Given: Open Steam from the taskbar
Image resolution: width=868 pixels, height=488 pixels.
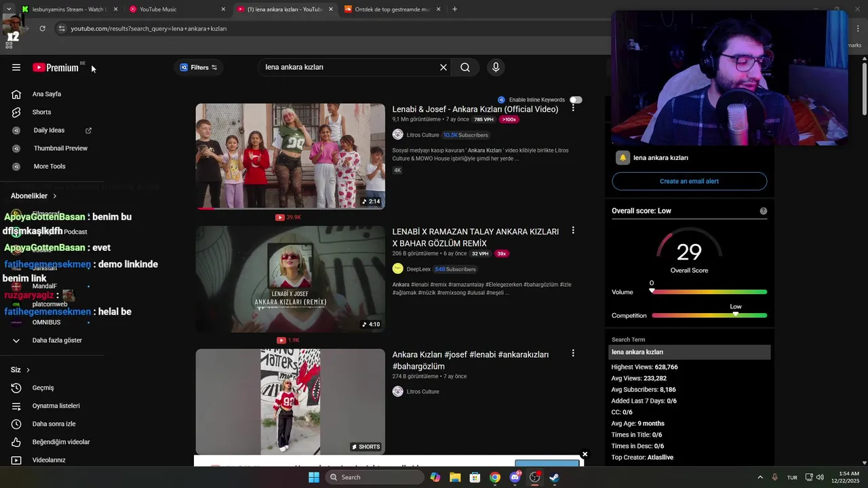Looking at the screenshot, I should pos(554,477).
